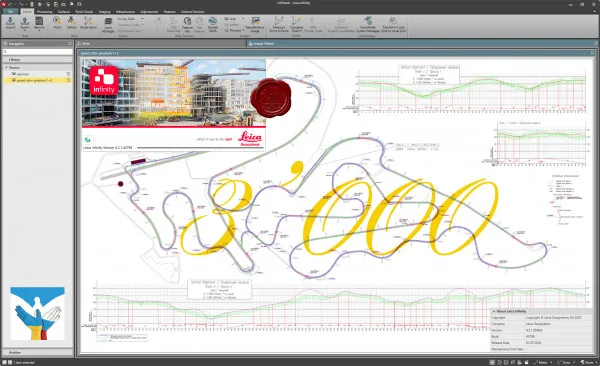Click the Navigator search field

tap(38, 51)
